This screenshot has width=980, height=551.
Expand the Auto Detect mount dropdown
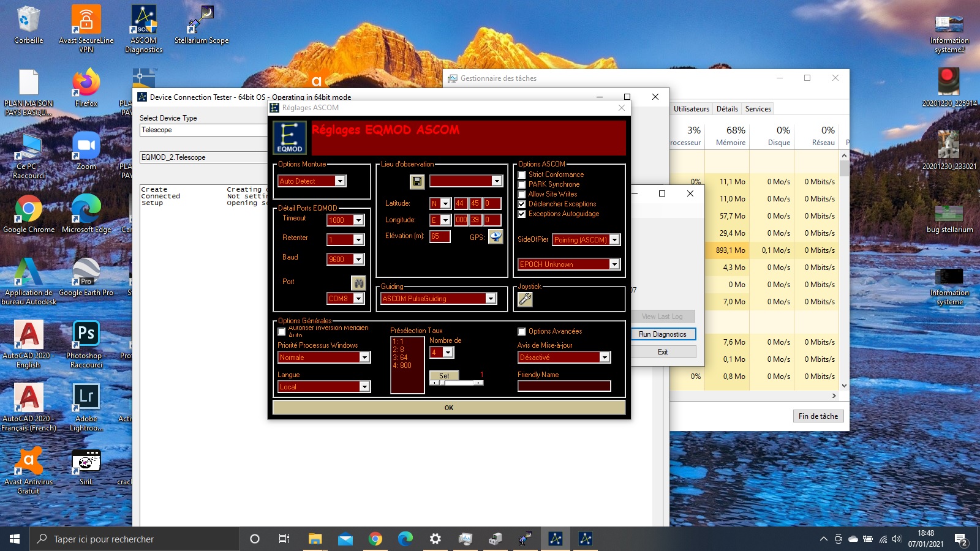pos(340,181)
